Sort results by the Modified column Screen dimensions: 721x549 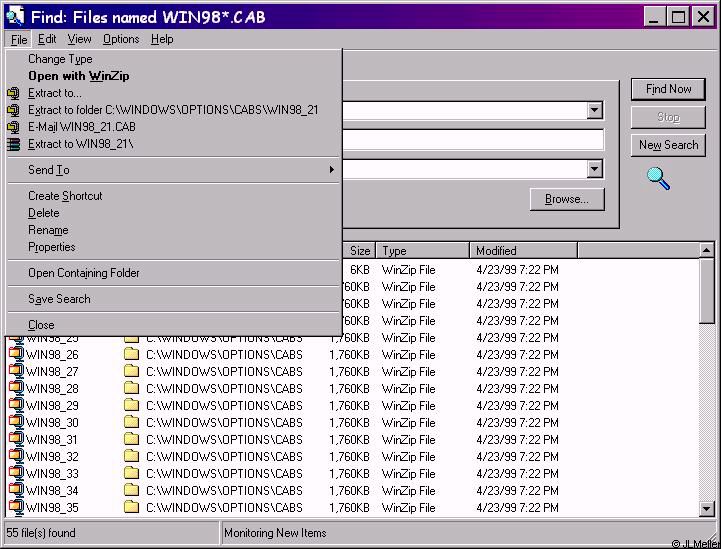point(523,251)
